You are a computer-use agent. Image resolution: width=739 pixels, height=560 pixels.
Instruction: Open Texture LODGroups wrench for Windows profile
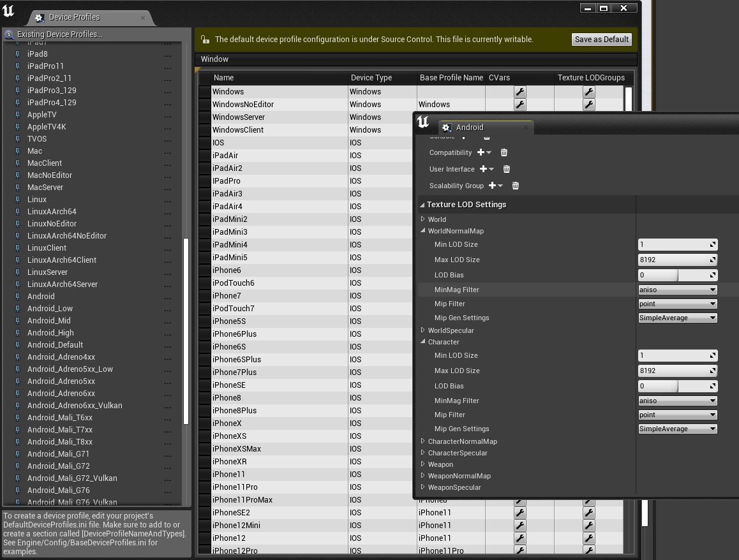click(588, 92)
